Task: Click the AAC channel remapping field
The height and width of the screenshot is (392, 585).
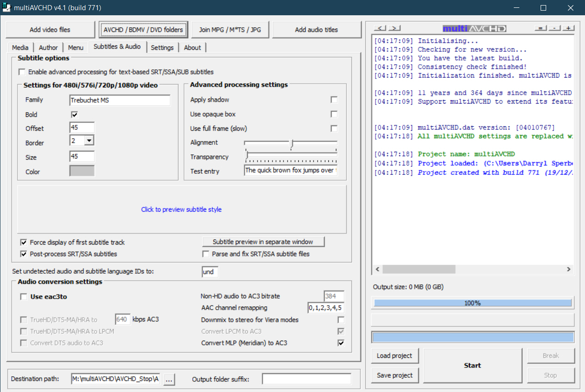Action: (326, 308)
